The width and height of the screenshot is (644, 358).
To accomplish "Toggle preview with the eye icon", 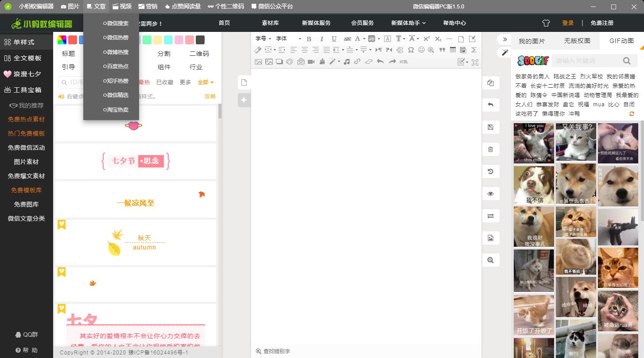I will tap(490, 194).
